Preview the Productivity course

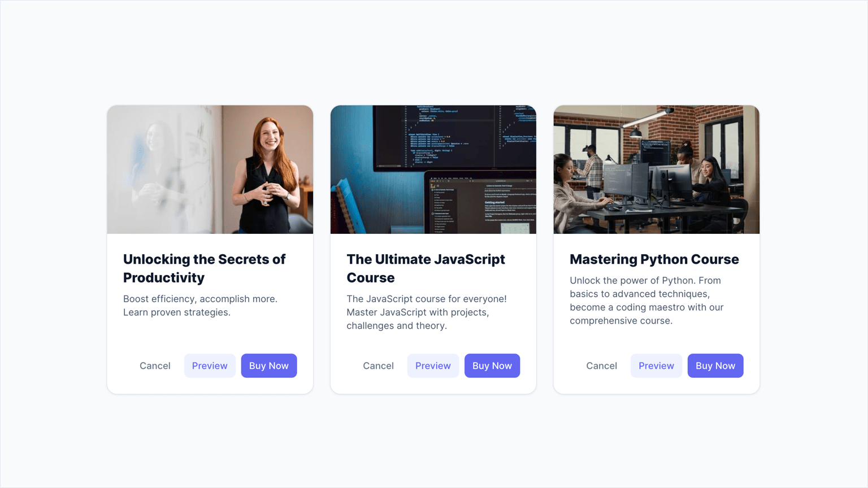tap(210, 365)
